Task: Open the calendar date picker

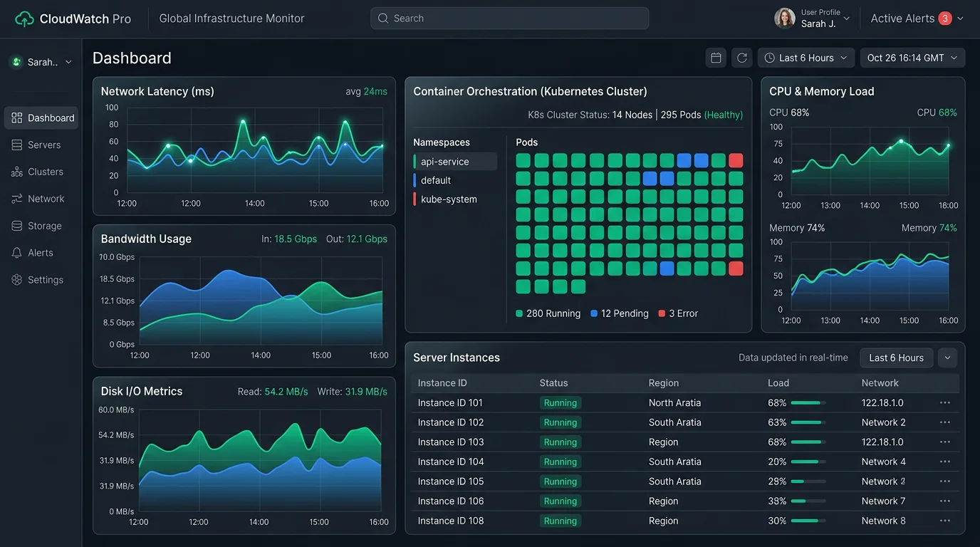Action: pyautogui.click(x=716, y=57)
